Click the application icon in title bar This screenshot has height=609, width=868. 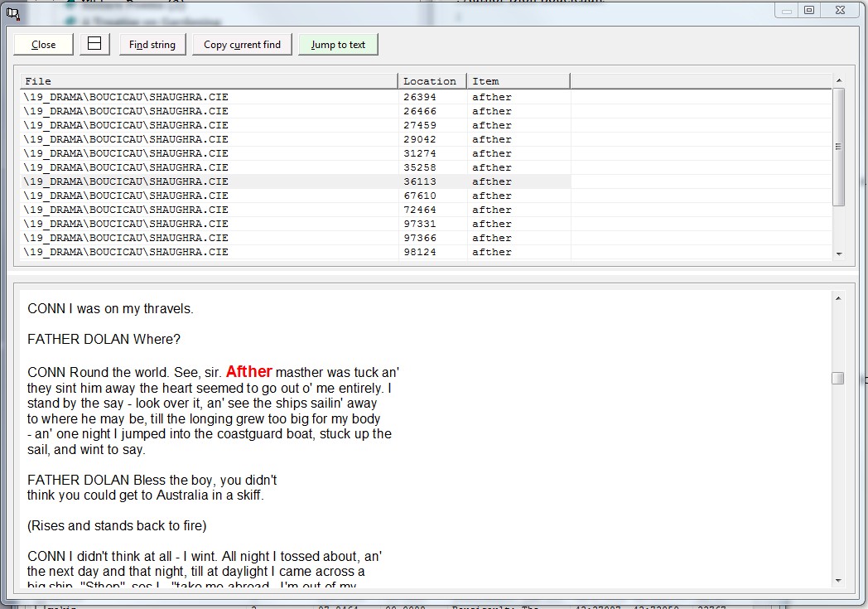[x=12, y=12]
